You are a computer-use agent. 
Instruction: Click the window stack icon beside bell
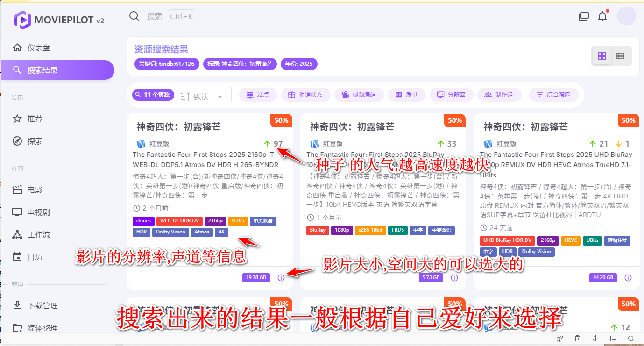pos(583,16)
